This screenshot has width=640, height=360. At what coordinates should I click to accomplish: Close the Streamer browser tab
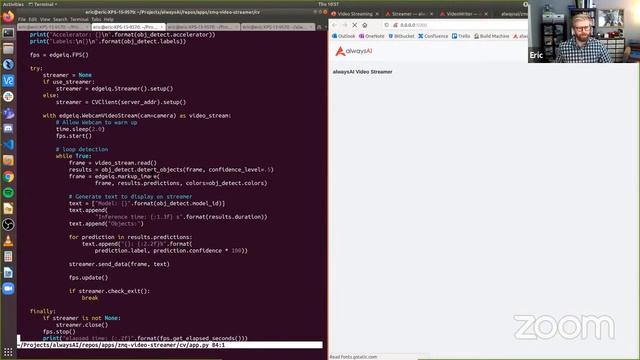pos(431,14)
